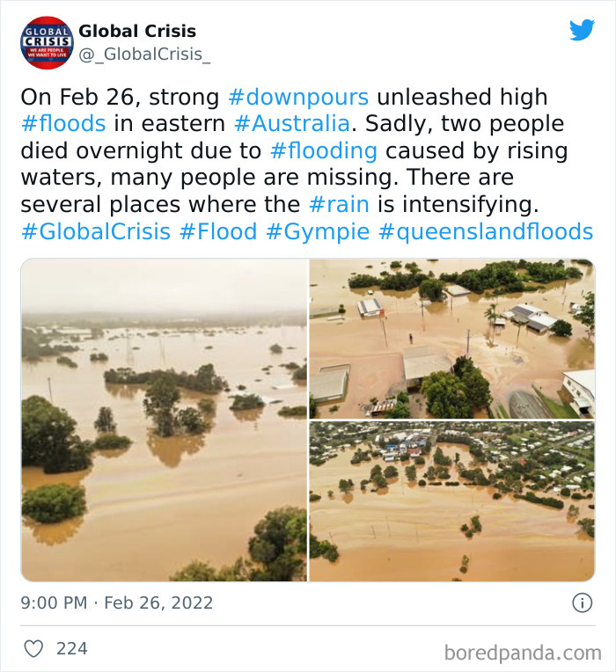The image size is (616, 672).
Task: Click the @_GlobalCrisis_ handle
Action: [x=145, y=55]
